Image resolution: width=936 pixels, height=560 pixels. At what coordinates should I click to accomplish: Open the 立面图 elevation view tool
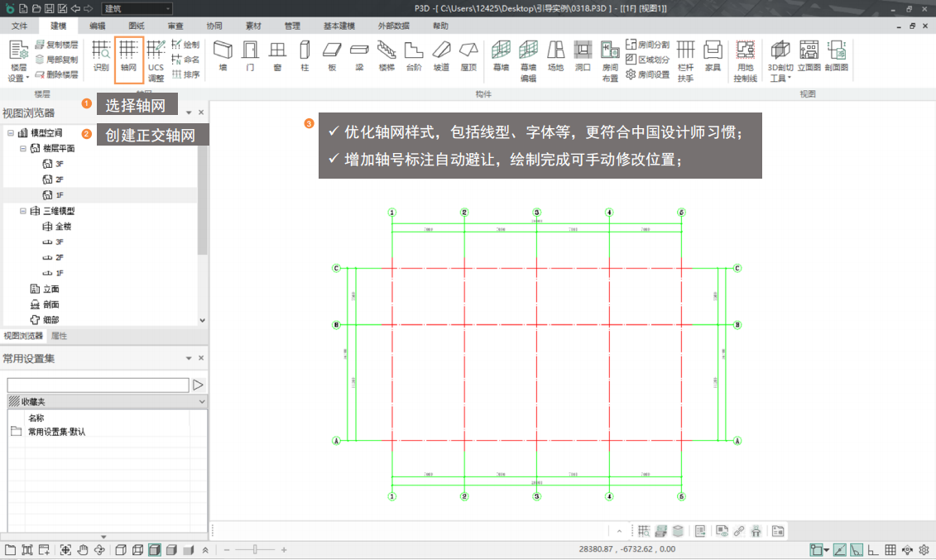(808, 55)
